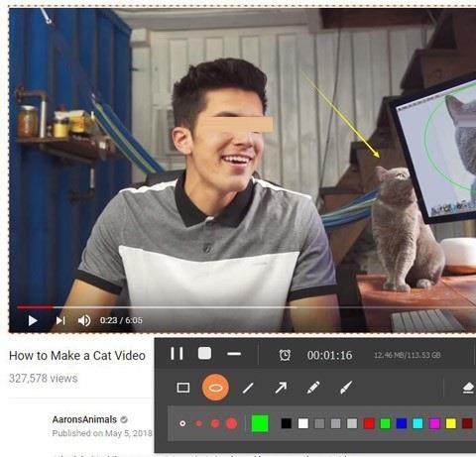Viewport: 476px width, 457px height.
Task: Choose the largest line thickness dot
Action: [231, 423]
